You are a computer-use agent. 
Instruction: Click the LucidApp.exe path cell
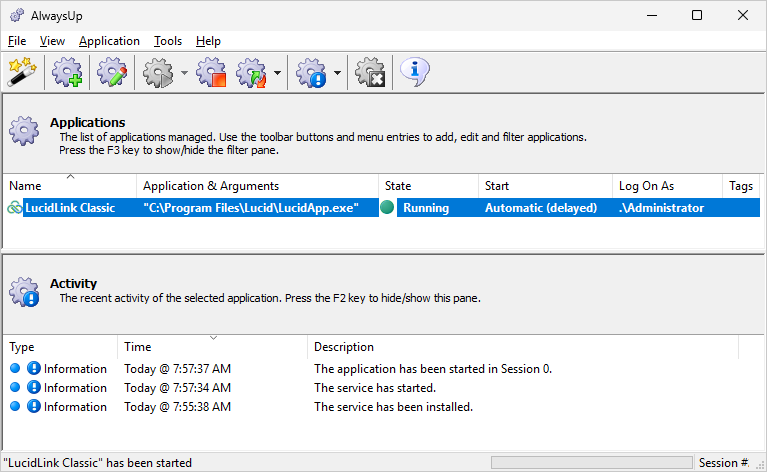point(251,208)
